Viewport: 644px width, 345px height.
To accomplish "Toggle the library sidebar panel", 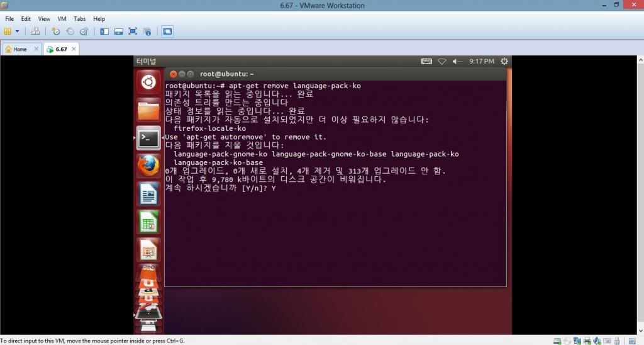I will pos(104,31).
